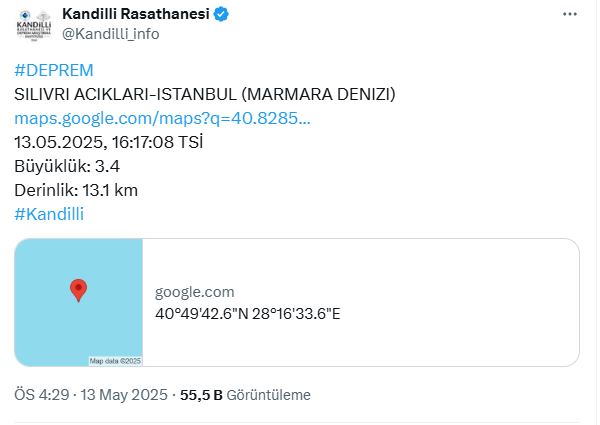Click the Derinlik: 13.1 km depth line
Image resolution: width=600 pixels, height=425 pixels.
click(76, 190)
